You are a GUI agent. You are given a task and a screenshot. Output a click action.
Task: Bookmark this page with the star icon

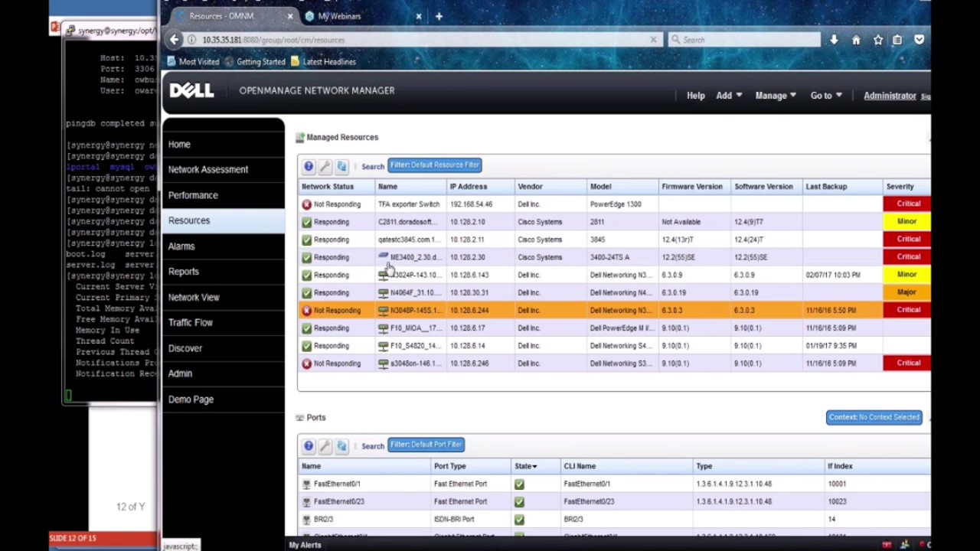point(877,40)
